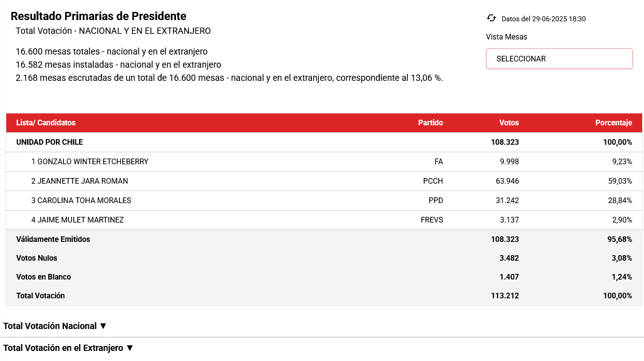Screen dimensions: 644x361
Task: Click party label FREVS
Action: (432, 220)
